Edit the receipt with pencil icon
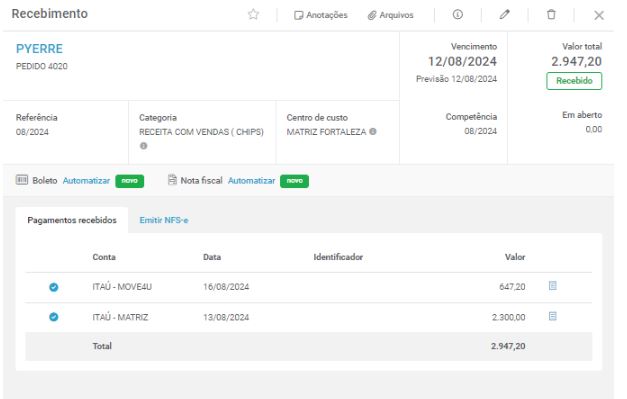627x399 pixels. (x=504, y=15)
